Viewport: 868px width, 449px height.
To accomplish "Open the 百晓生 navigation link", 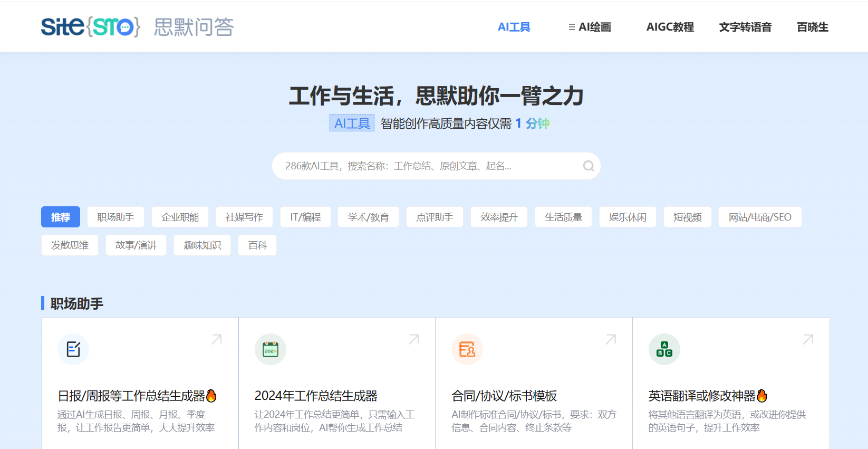I will [x=812, y=27].
